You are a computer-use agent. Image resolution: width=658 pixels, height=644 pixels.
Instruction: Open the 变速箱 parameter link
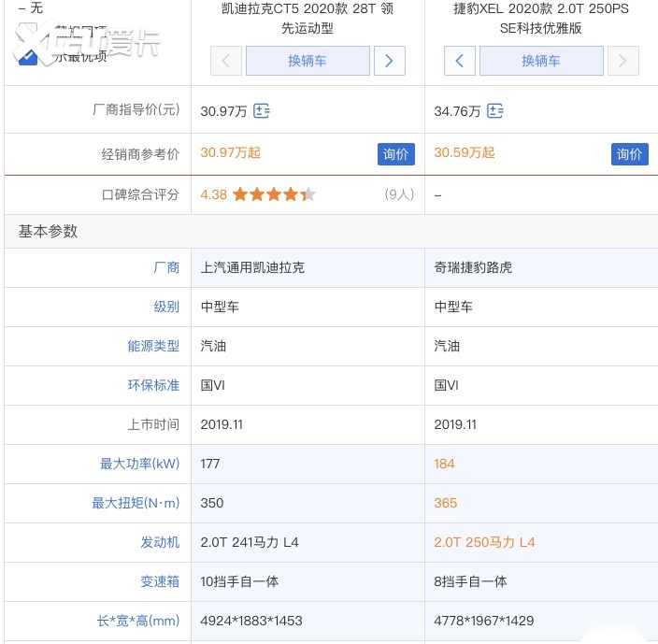tap(160, 581)
